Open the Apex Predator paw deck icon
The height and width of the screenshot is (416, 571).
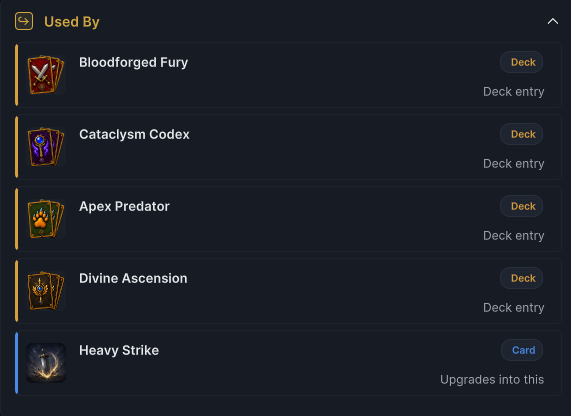(46, 219)
